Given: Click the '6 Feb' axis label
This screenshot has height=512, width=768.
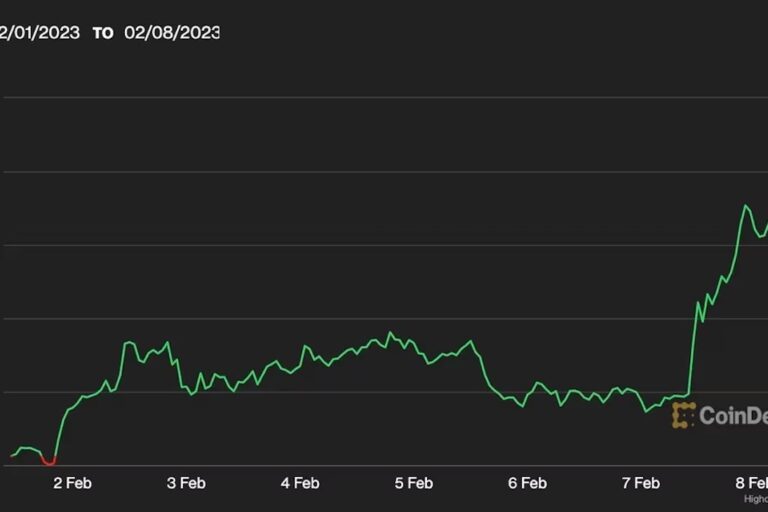Looking at the screenshot, I should [x=528, y=483].
